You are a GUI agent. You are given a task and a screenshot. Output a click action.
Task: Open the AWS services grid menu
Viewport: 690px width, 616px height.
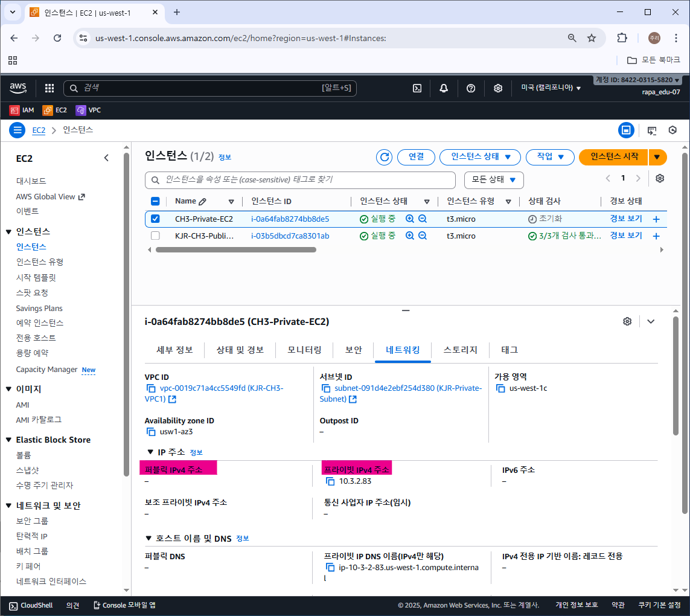tap(50, 88)
